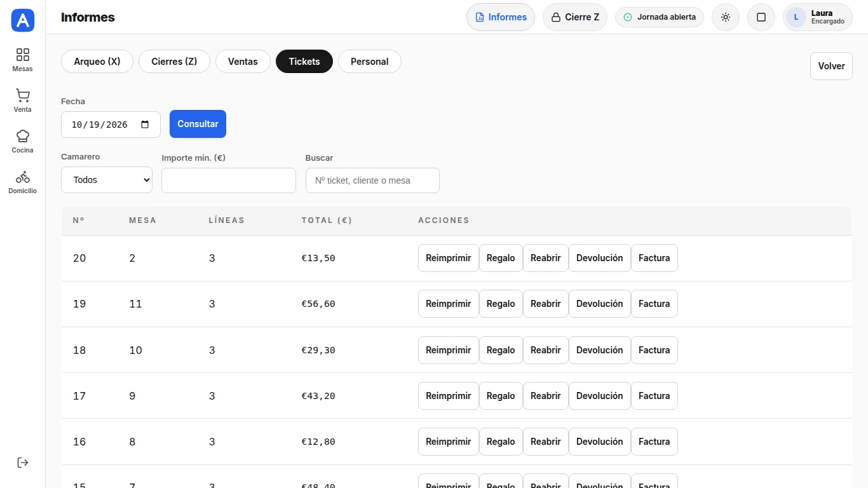868x488 pixels.
Task: Click the Buscar ticket search field
Action: 372,180
